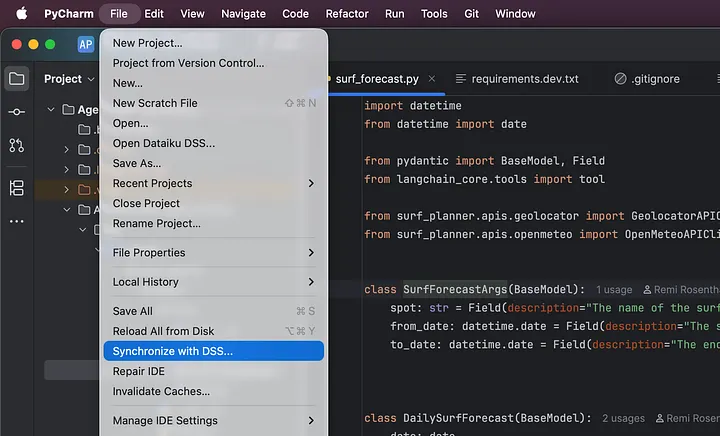720x436 pixels.
Task: Choose Rename Project…
Action: point(214,224)
